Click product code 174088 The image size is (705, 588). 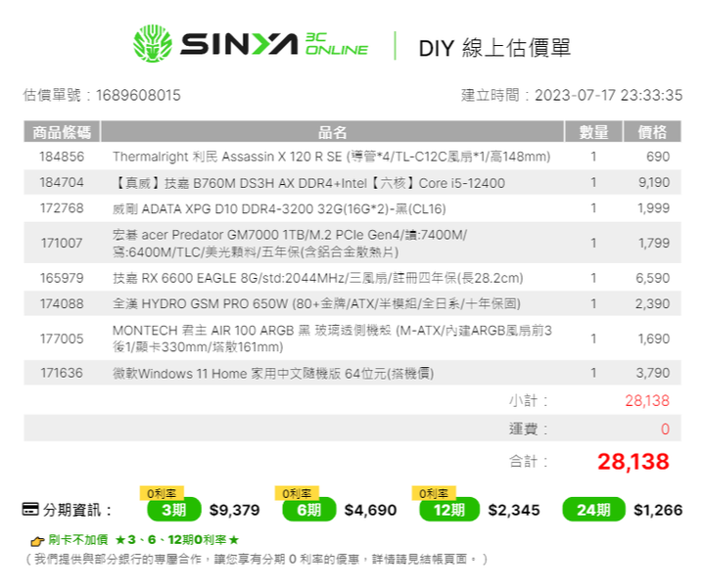(x=62, y=304)
